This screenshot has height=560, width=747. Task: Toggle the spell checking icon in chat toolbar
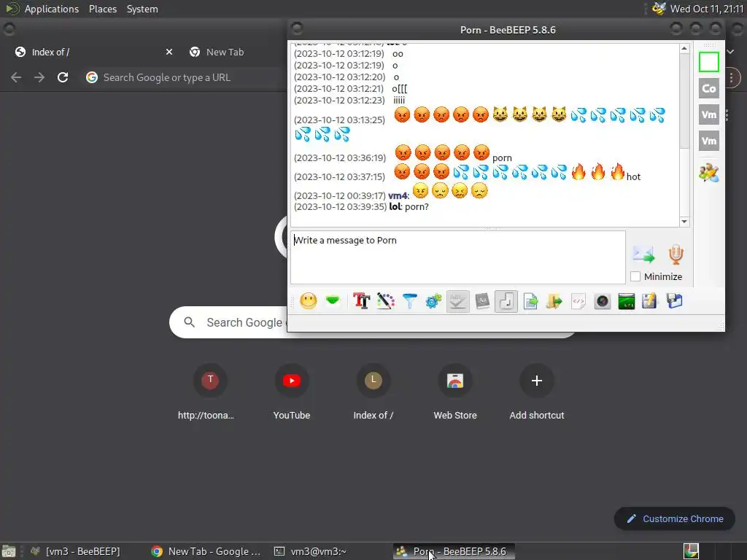(458, 301)
